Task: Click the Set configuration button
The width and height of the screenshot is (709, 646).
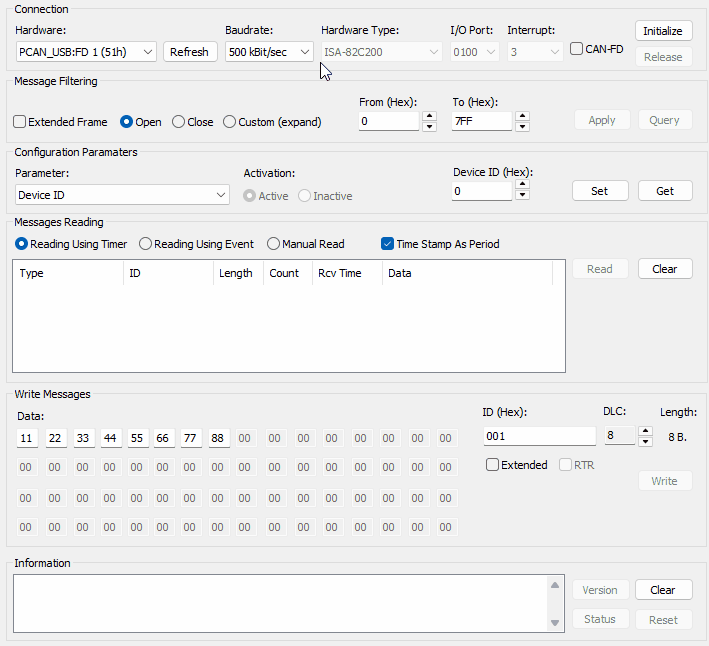Action: pos(600,191)
